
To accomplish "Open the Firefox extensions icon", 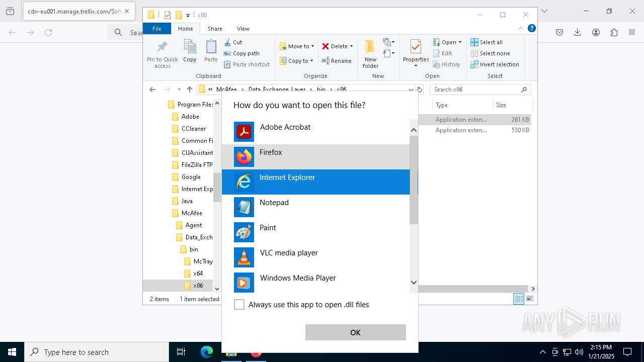I will pyautogui.click(x=614, y=32).
